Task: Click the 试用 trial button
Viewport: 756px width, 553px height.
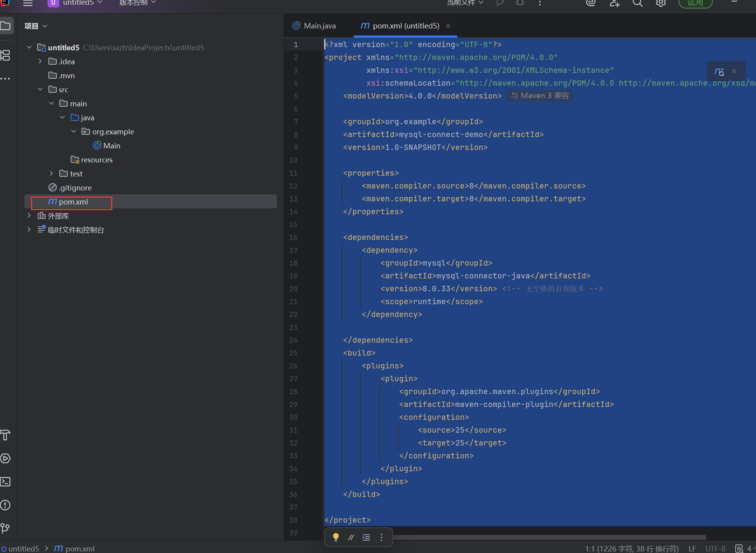Action: click(x=696, y=3)
